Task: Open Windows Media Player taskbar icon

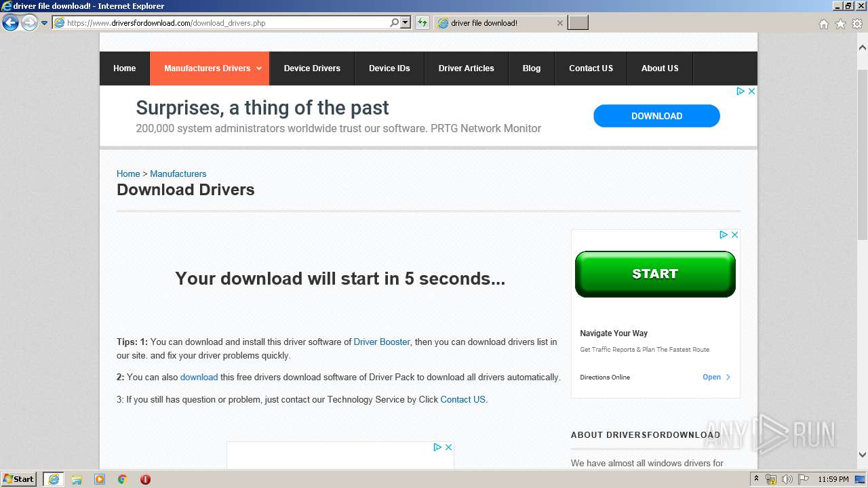Action: (x=100, y=479)
